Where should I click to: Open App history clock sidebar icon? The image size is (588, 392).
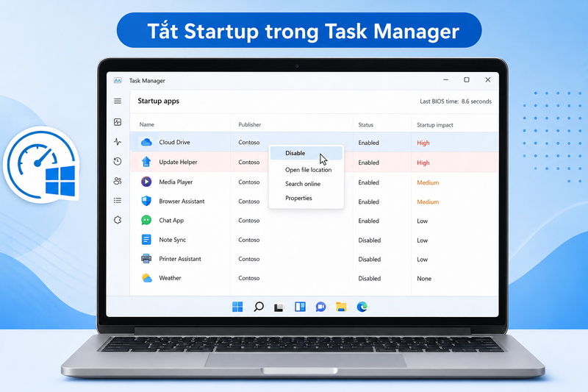(x=118, y=161)
